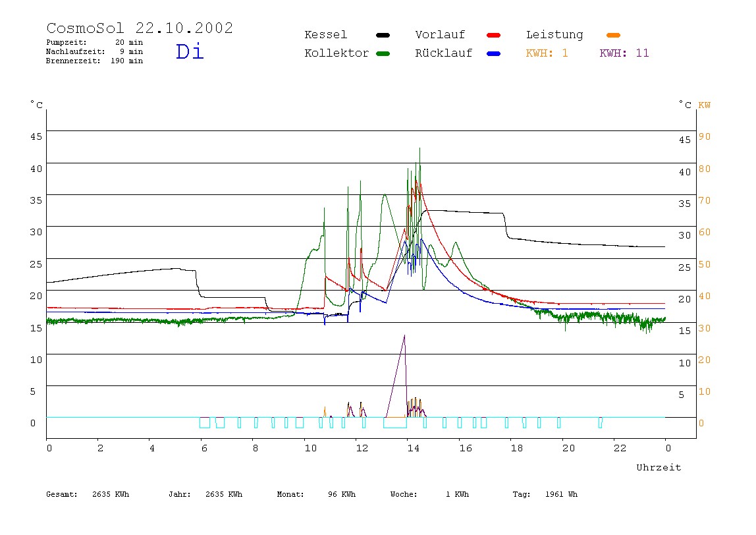Click the 'Pumpzeit:' label
756x535 pixels.
[67, 42]
